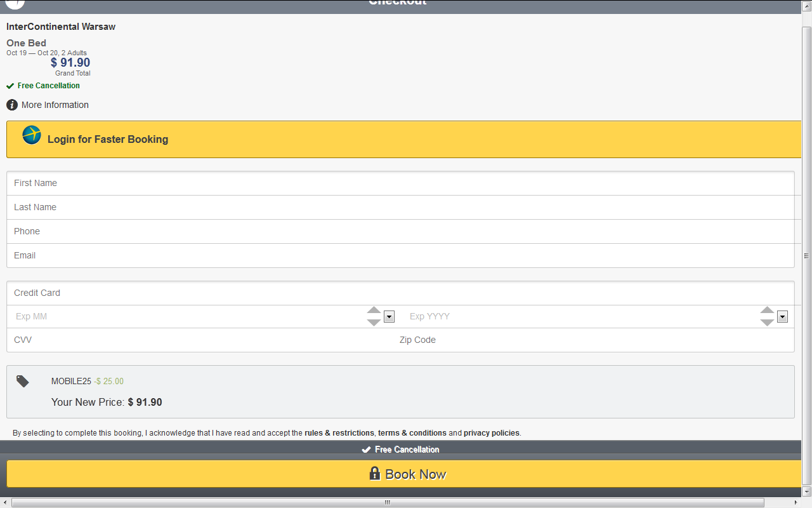Focus the First Name field
The height and width of the screenshot is (508, 812).
point(400,183)
